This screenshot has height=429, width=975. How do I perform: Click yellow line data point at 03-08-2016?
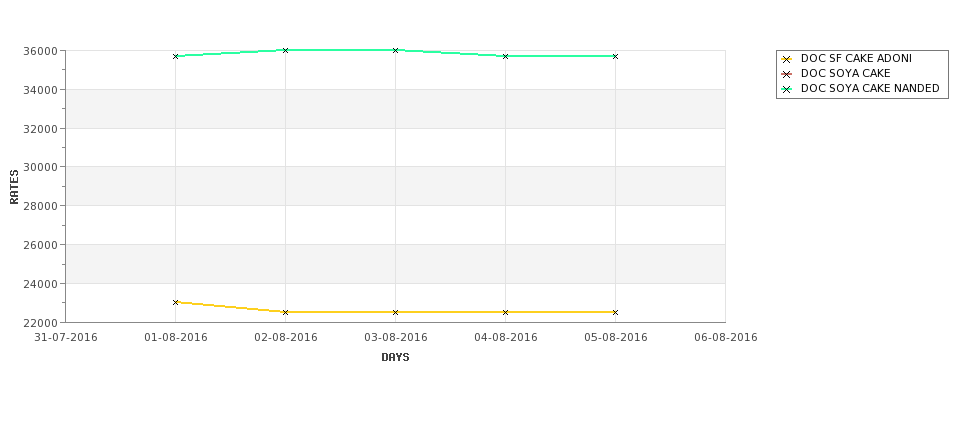(x=395, y=312)
